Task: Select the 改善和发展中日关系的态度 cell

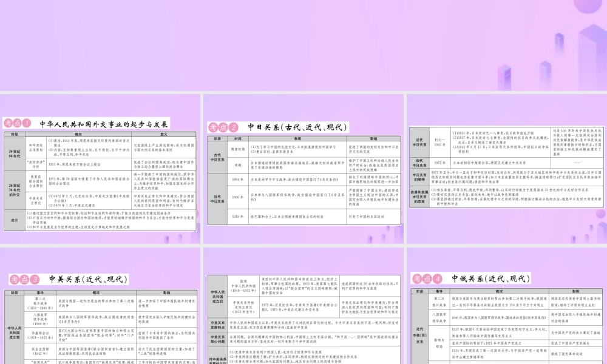Action: click(419, 197)
